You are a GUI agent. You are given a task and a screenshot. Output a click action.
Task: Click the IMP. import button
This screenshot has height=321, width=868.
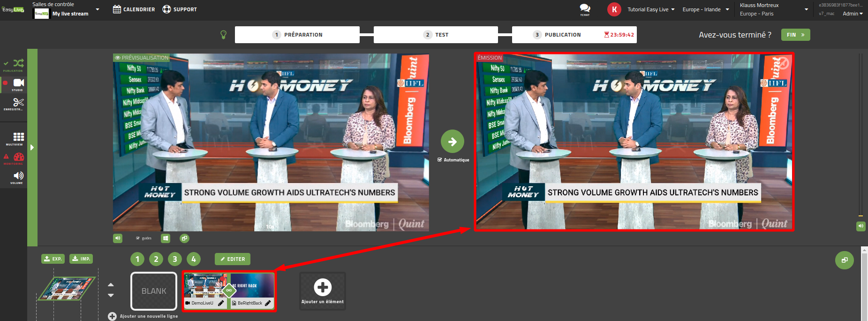(x=81, y=259)
